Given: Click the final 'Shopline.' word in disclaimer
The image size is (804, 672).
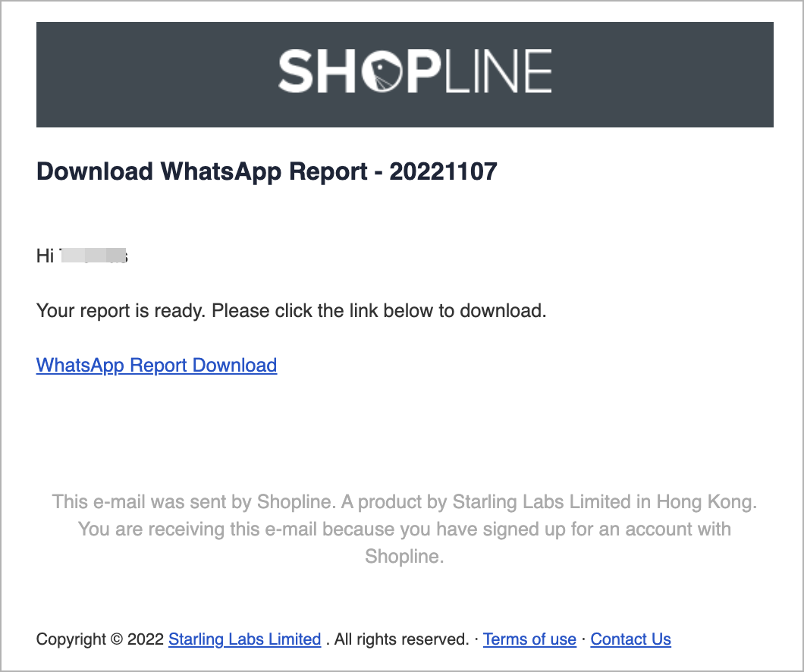Looking at the screenshot, I should (404, 556).
